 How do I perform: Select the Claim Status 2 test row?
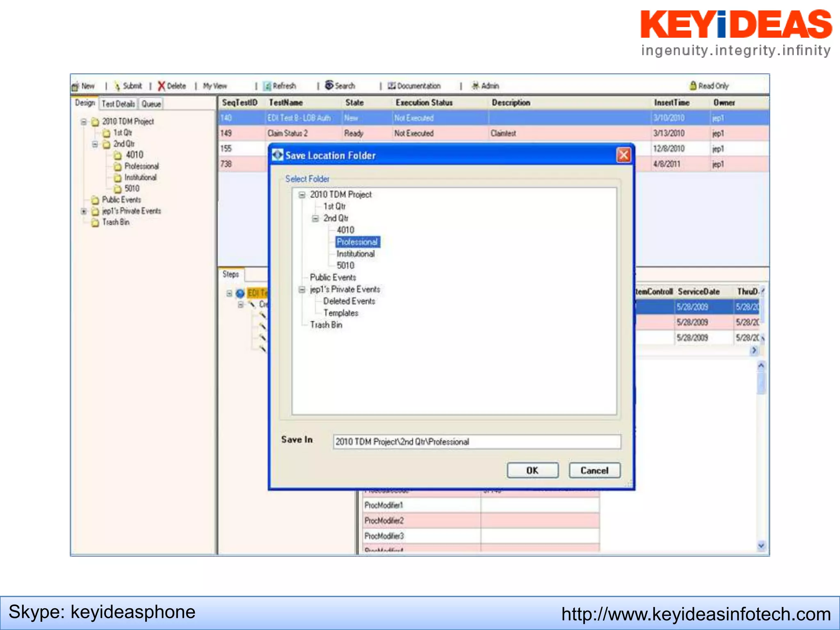click(493, 133)
